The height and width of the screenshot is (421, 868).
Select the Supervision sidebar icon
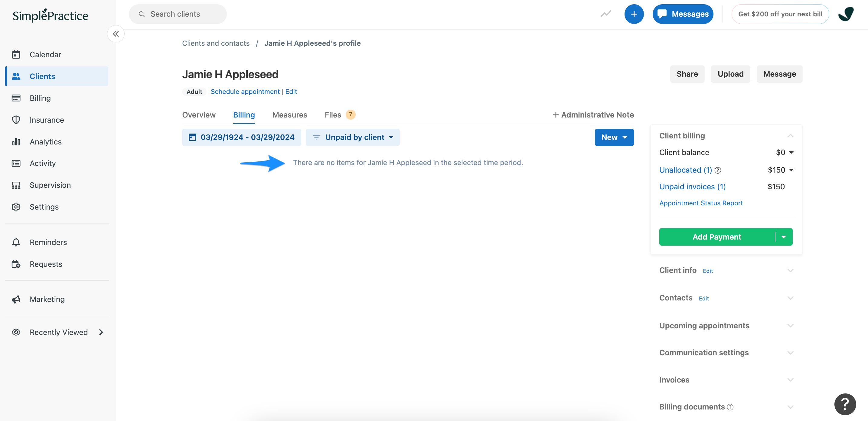pos(16,185)
